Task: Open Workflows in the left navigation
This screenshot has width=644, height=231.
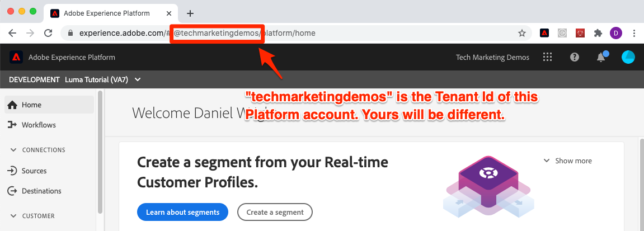Action: point(49,125)
